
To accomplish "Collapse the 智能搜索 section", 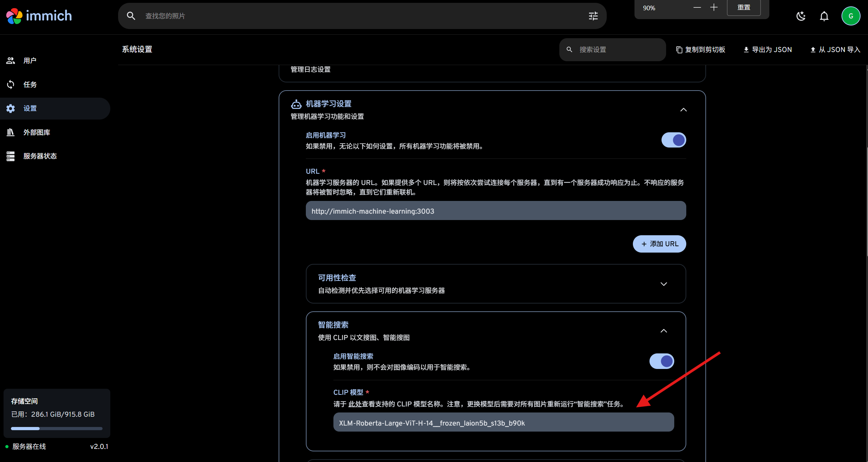I will (664, 331).
